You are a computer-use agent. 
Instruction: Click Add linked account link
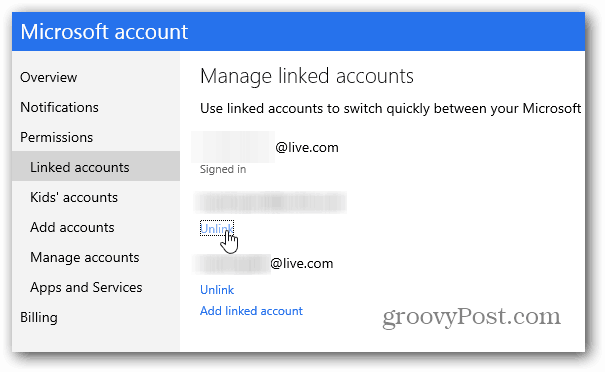coord(251,311)
